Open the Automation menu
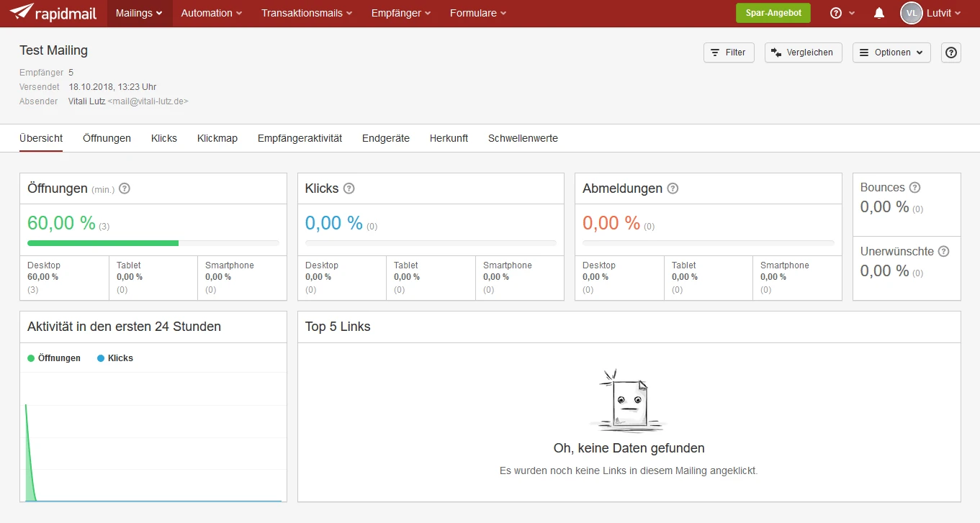Image resolution: width=980 pixels, height=523 pixels. click(211, 12)
